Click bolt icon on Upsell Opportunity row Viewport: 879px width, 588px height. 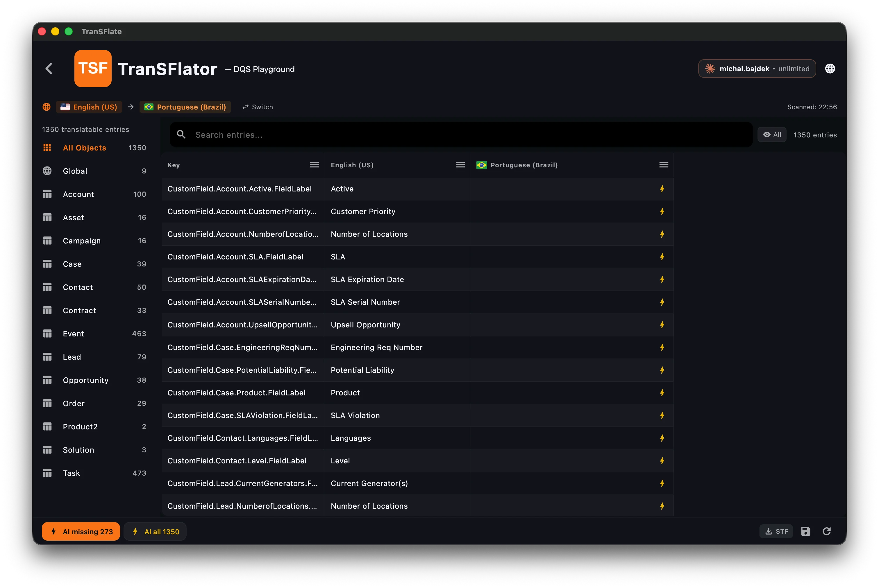pos(662,325)
